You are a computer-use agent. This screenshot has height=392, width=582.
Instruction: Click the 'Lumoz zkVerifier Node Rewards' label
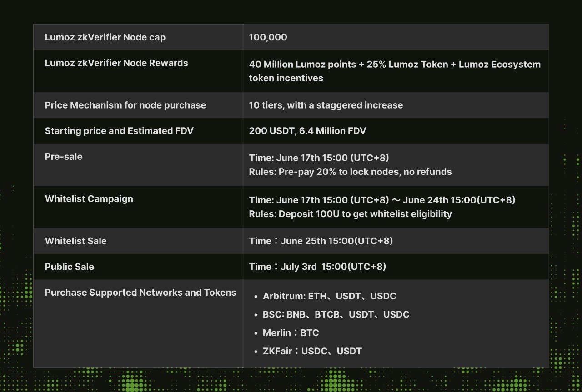[x=116, y=63]
